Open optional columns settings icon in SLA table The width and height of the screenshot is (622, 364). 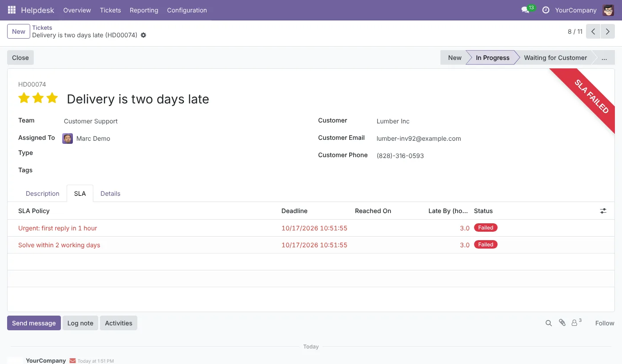(603, 211)
